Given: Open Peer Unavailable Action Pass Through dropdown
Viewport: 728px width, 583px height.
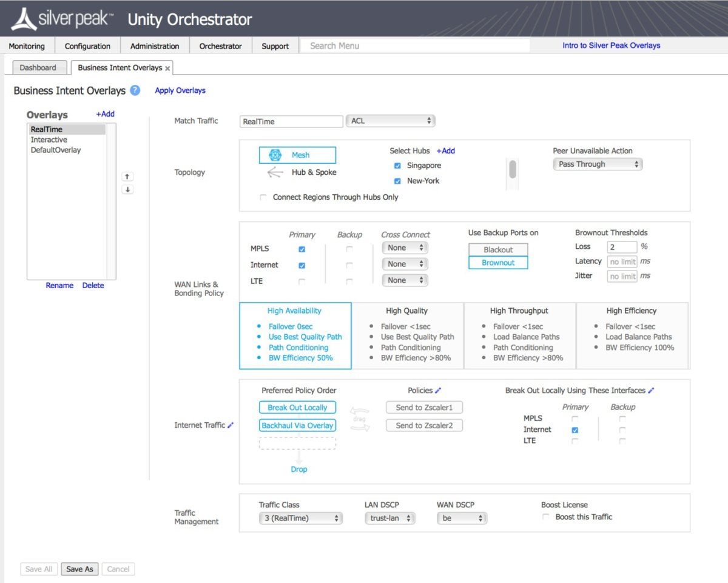Looking at the screenshot, I should click(x=598, y=164).
